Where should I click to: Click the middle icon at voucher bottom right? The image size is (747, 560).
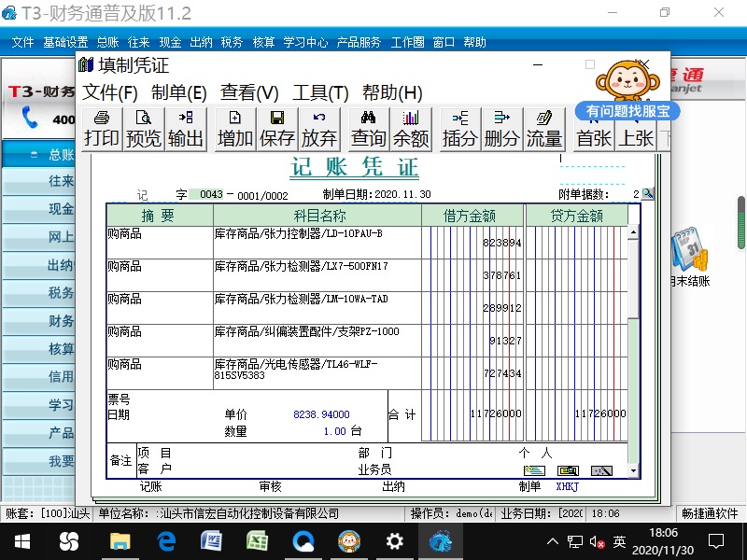[568, 470]
